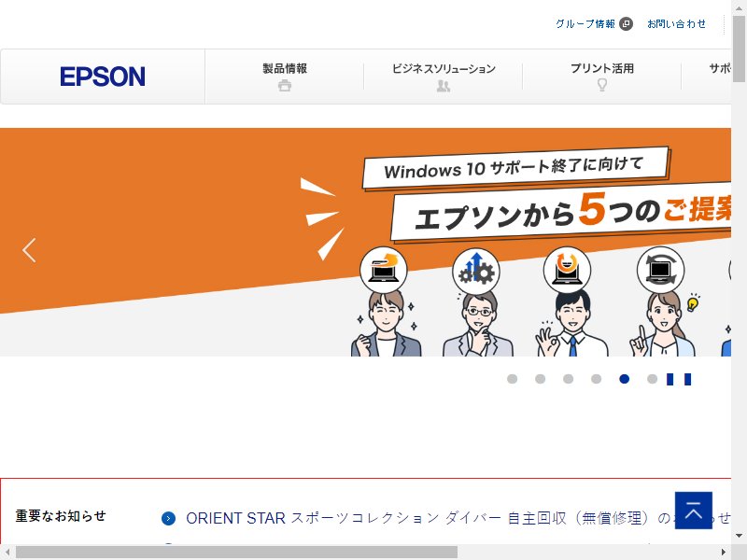
Task: Open the ビジネスソリューション menu
Action: (443, 77)
